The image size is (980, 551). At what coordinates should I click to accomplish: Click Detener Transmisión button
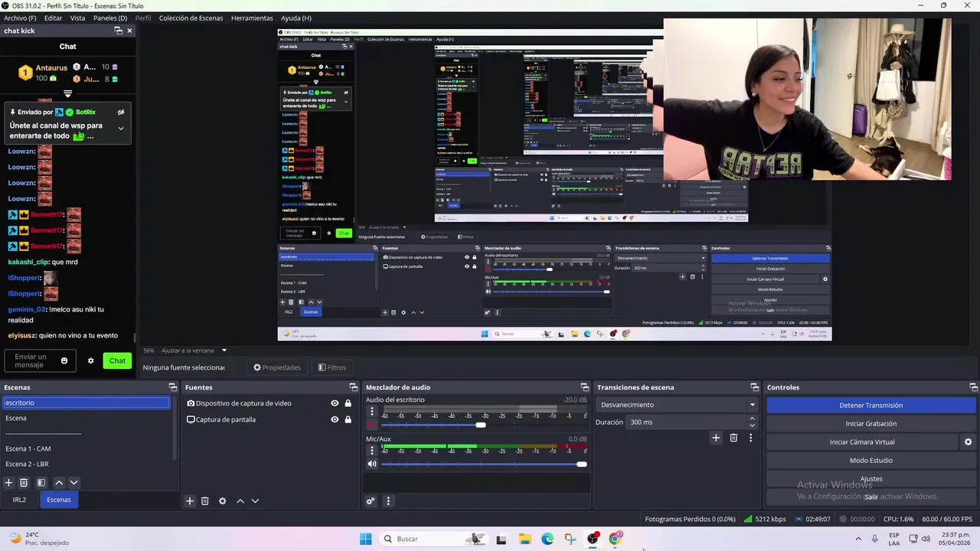871,406
